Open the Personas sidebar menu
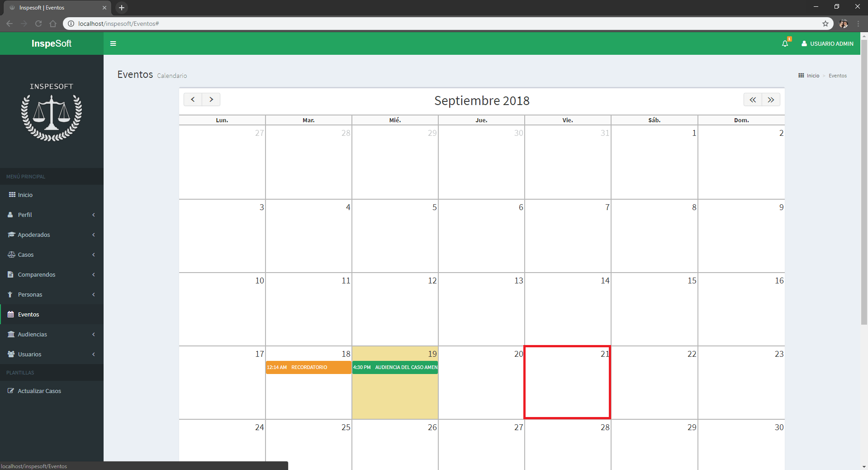 pos(52,294)
